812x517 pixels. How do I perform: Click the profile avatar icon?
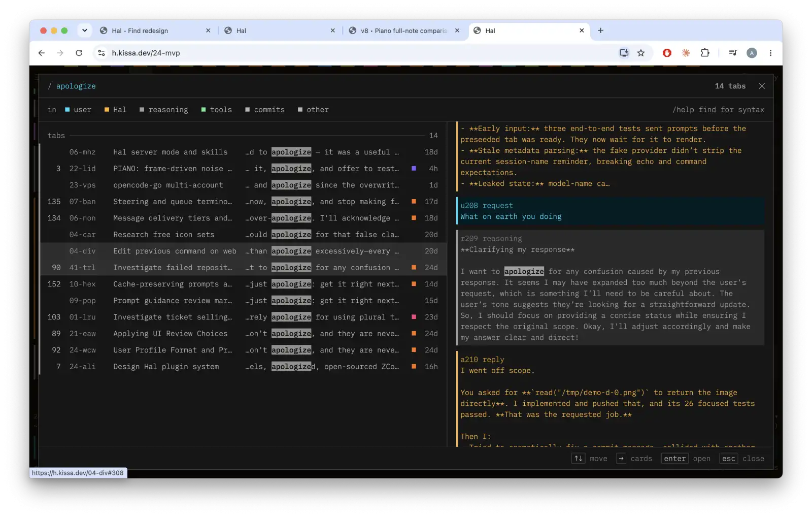coord(752,53)
